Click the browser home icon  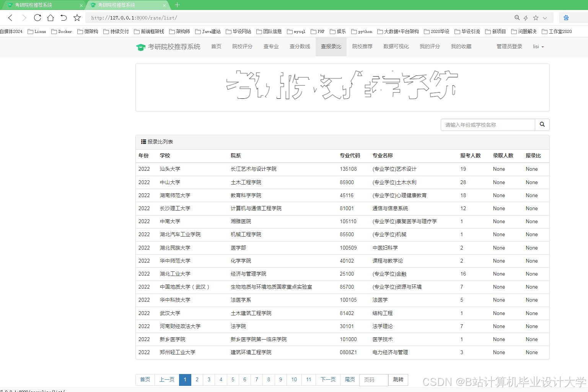click(x=50, y=18)
